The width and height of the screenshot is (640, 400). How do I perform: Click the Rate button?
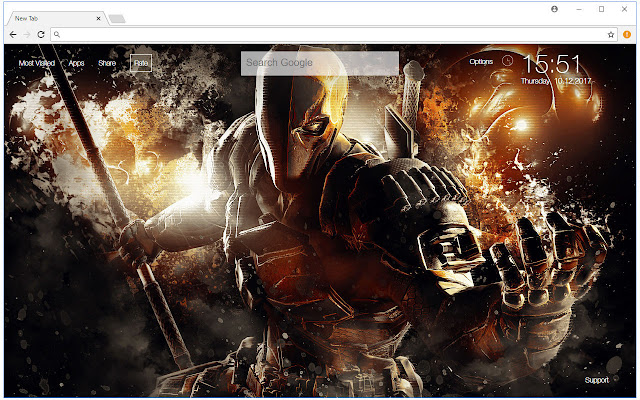pos(141,63)
